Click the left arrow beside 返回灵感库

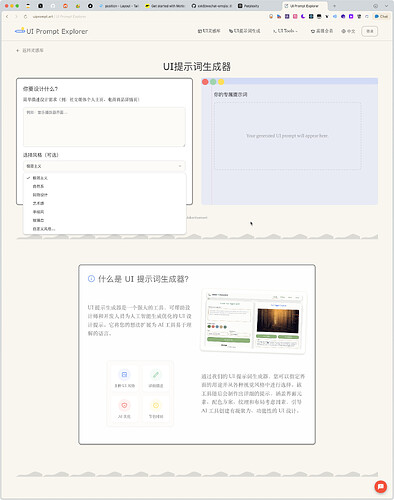pos(18,50)
